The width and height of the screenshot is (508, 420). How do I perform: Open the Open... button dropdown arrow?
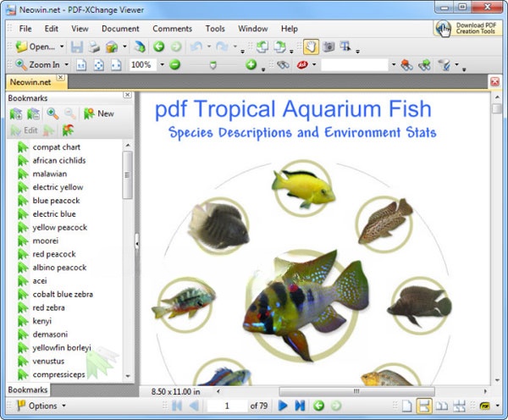[x=62, y=47]
